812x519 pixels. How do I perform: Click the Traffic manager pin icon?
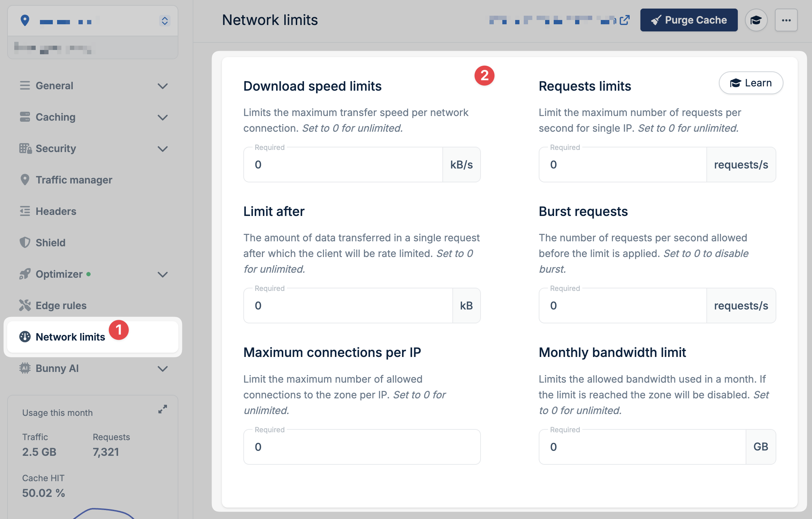tap(25, 180)
